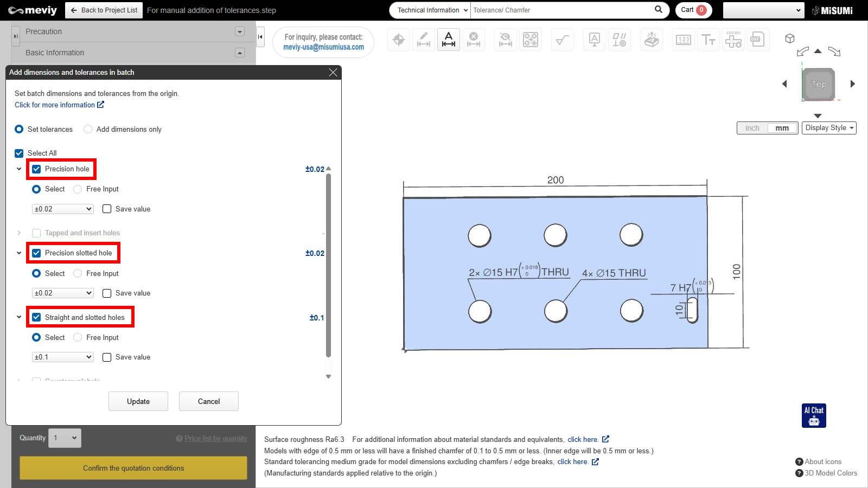The height and width of the screenshot is (488, 868).
Task: Select the edit dimension pencil tool
Action: click(424, 40)
